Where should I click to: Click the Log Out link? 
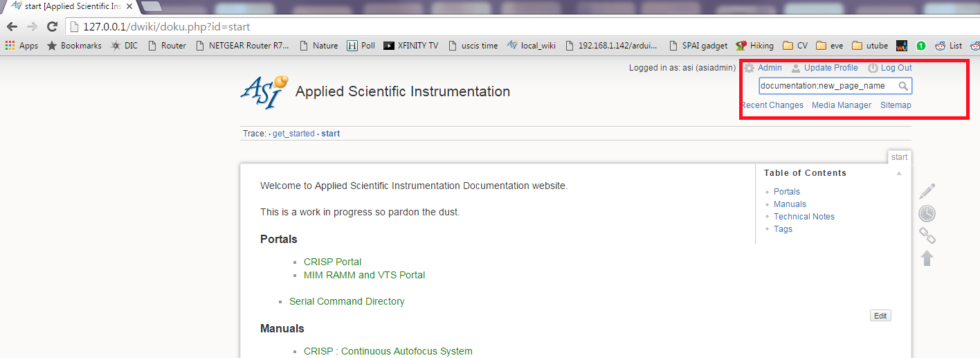click(896, 68)
